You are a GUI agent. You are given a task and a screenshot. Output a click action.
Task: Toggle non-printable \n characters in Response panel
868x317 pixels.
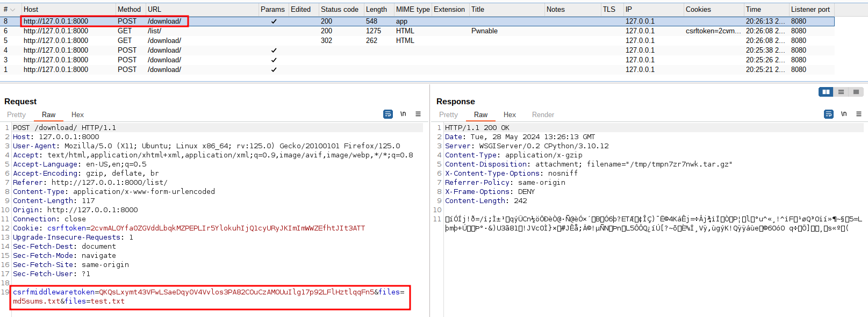tap(844, 114)
